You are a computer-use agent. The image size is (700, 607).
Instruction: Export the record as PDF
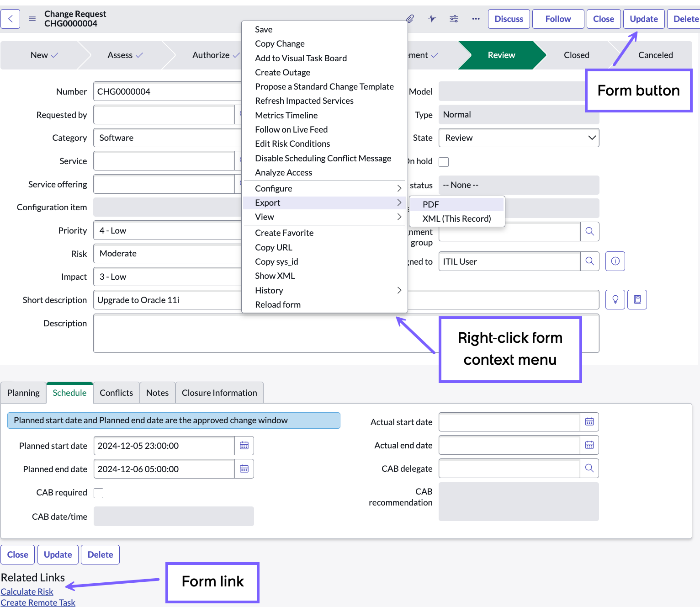point(457,204)
